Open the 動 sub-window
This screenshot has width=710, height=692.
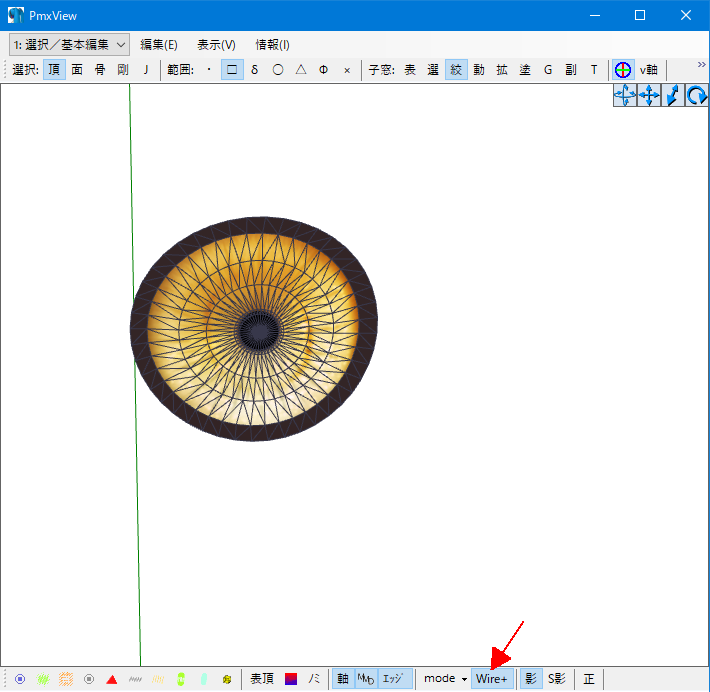point(479,70)
